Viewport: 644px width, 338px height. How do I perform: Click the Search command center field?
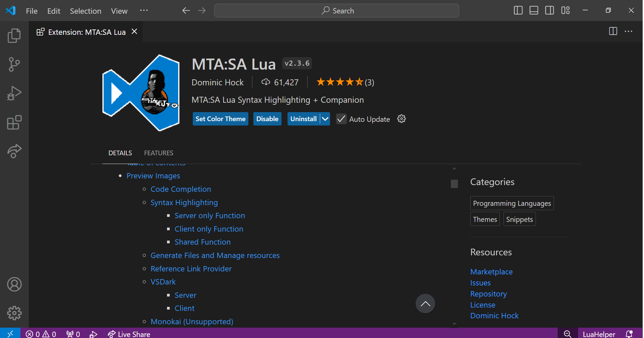[336, 11]
